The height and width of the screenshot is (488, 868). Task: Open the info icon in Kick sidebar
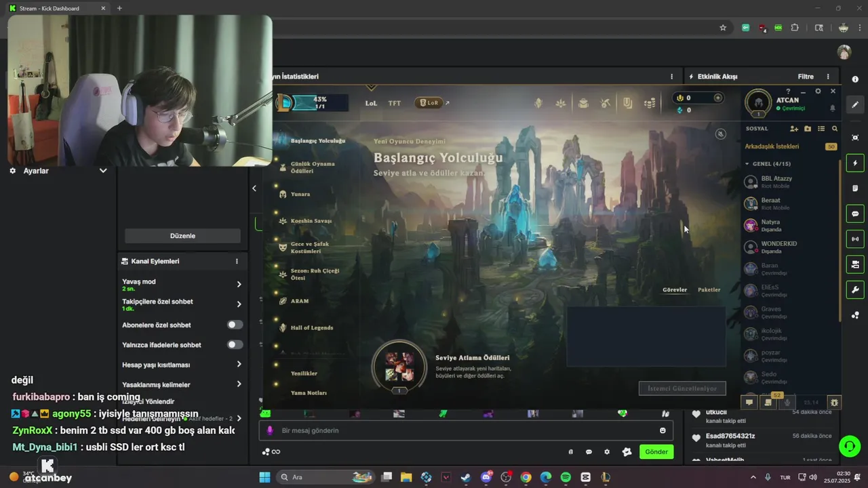855,79
